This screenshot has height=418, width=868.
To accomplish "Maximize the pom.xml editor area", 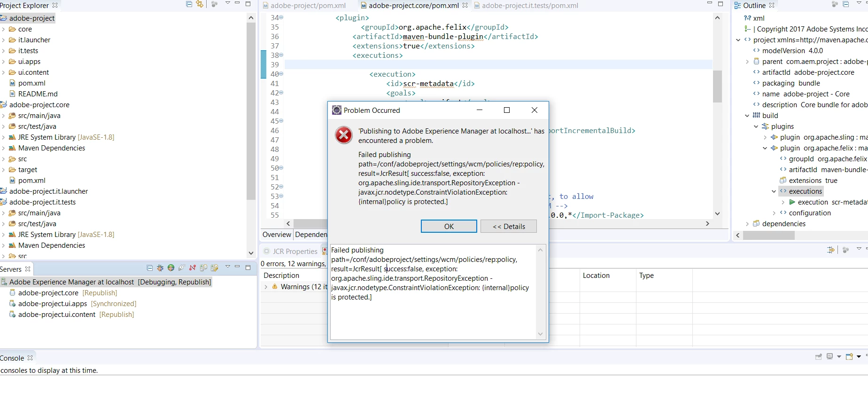I will [x=721, y=4].
